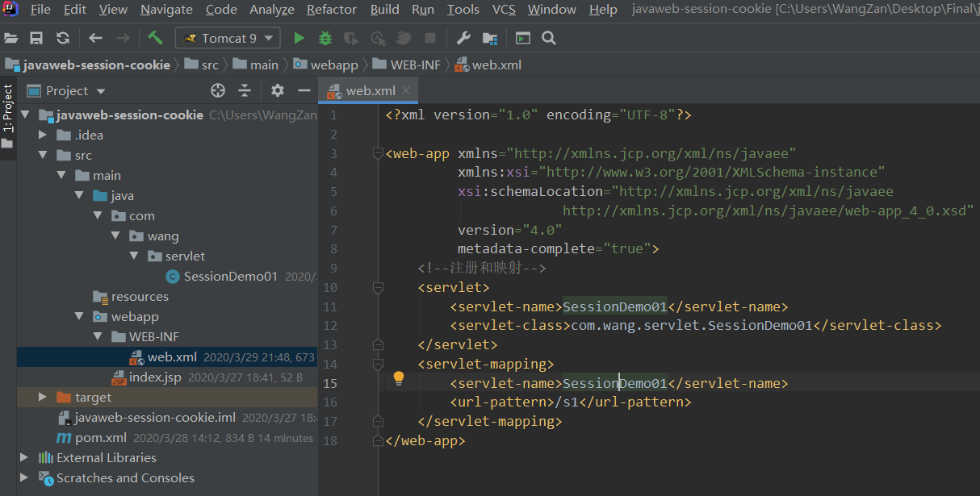Open Project Structure icon

tap(489, 38)
